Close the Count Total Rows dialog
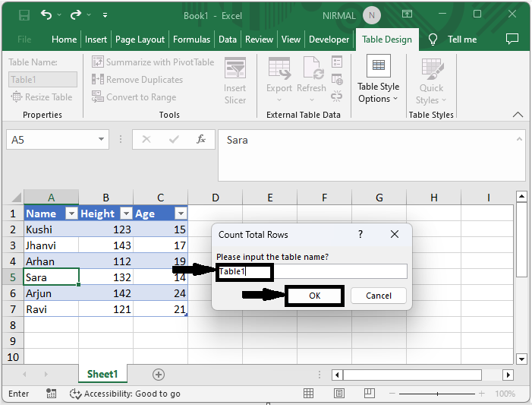 pos(394,234)
